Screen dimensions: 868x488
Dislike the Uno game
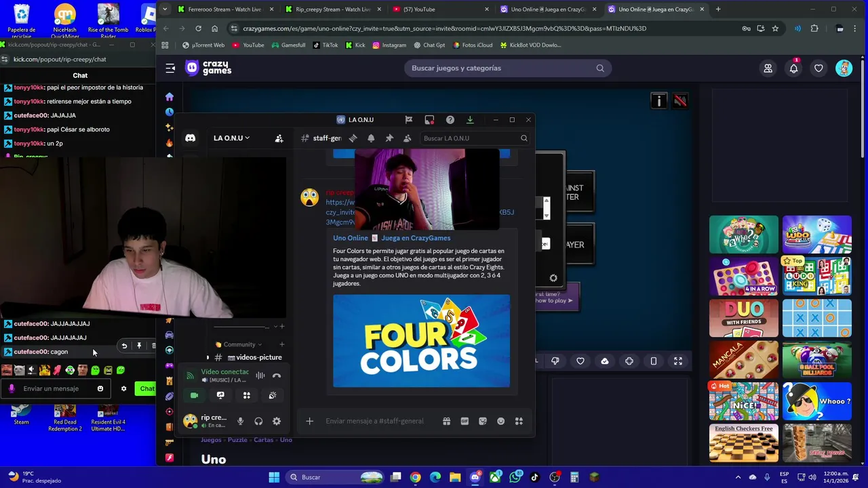tap(555, 361)
